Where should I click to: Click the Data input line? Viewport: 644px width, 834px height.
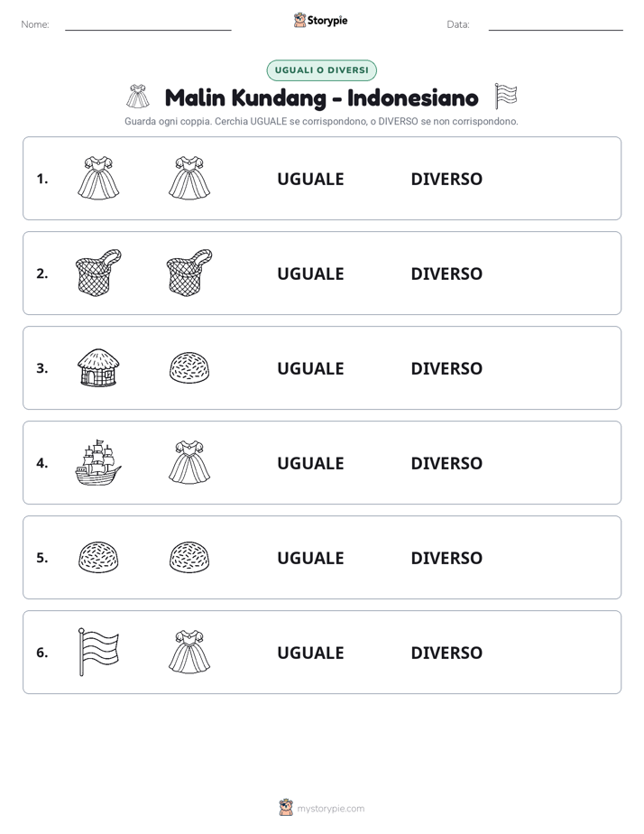point(556,25)
